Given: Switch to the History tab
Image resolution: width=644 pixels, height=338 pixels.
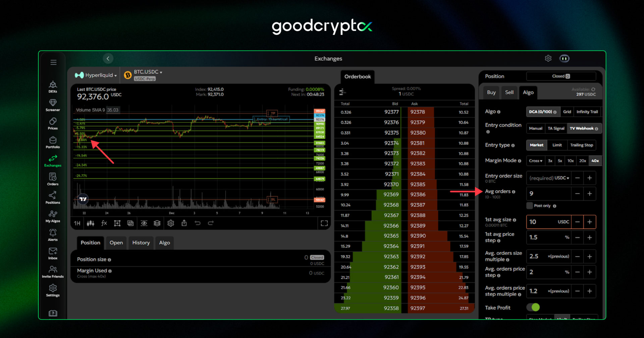Looking at the screenshot, I should [141, 243].
